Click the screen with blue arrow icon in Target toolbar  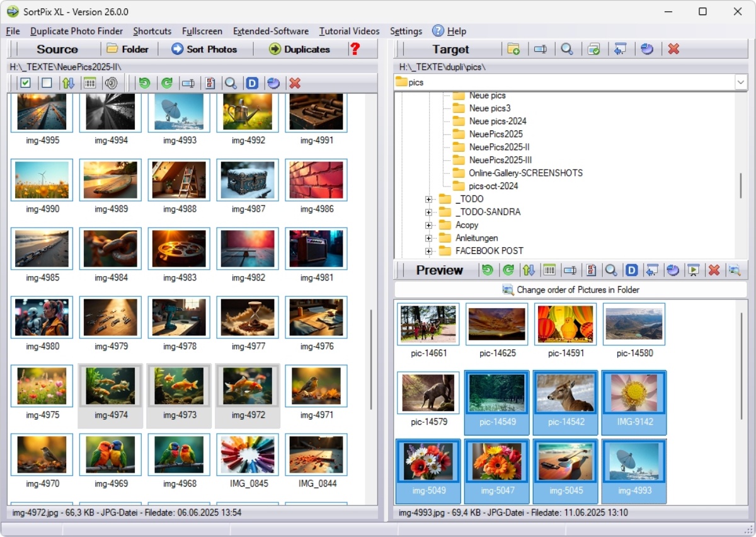(621, 49)
